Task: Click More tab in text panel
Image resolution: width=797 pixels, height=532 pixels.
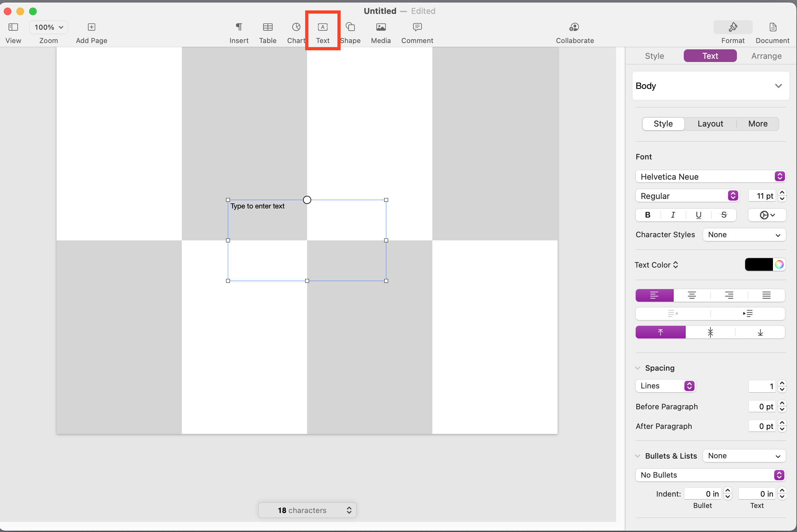Action: [758, 123]
